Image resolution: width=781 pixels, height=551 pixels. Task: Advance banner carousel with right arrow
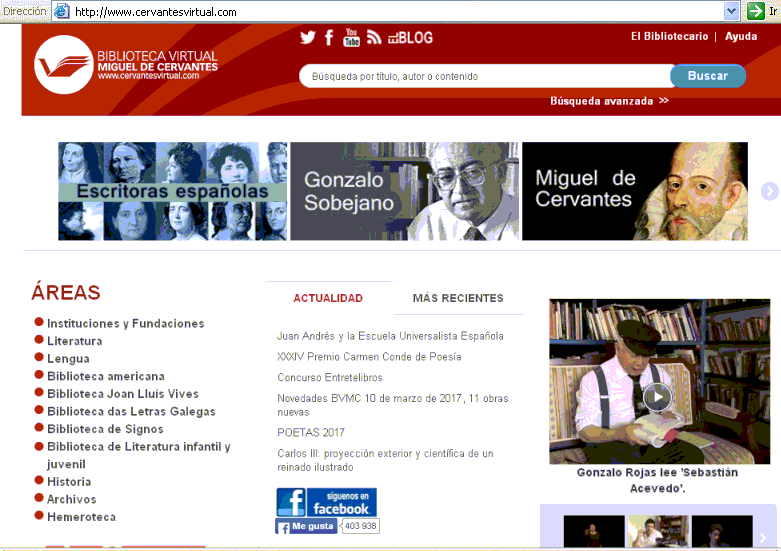point(769,191)
